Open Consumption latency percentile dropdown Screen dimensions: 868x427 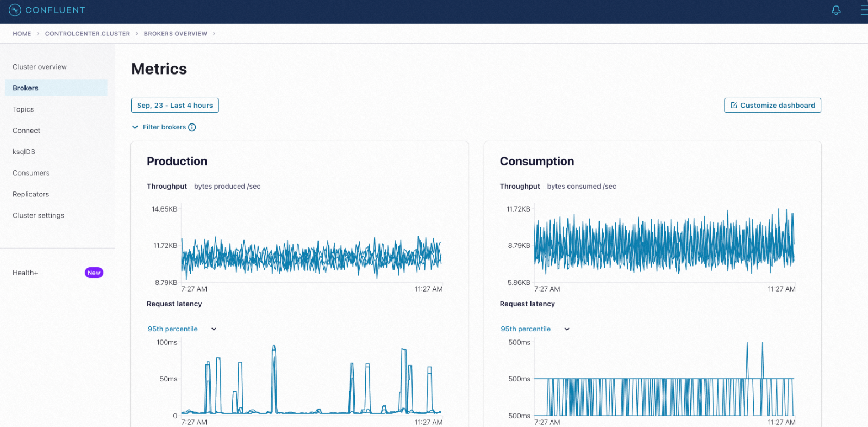tap(535, 329)
